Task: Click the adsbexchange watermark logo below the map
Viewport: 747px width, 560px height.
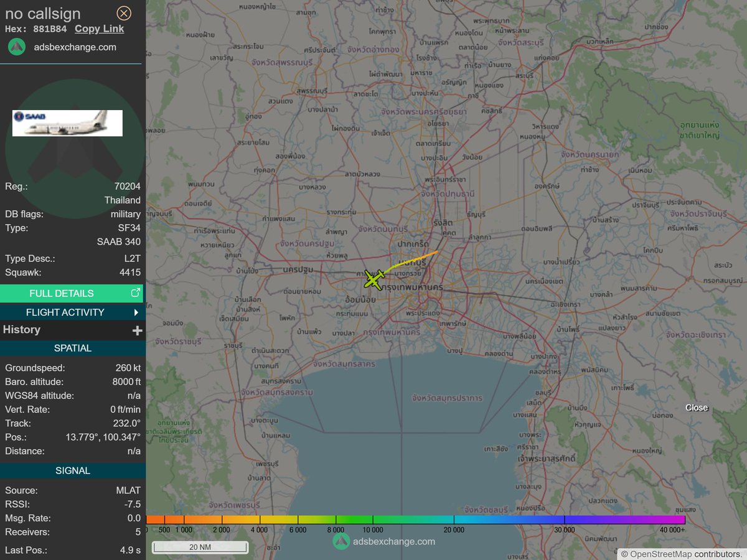Action: click(341, 541)
